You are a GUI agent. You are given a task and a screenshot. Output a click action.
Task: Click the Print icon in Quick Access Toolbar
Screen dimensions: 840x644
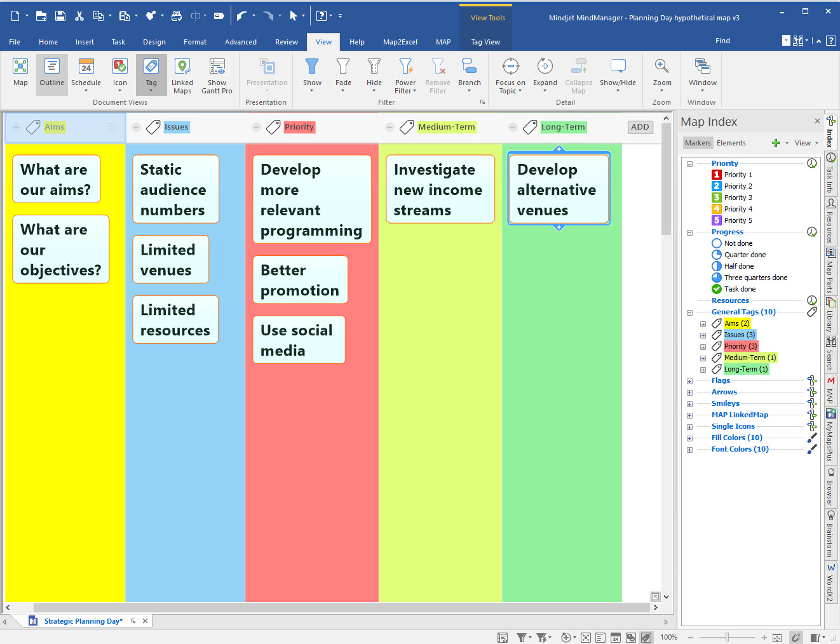pyautogui.click(x=176, y=15)
